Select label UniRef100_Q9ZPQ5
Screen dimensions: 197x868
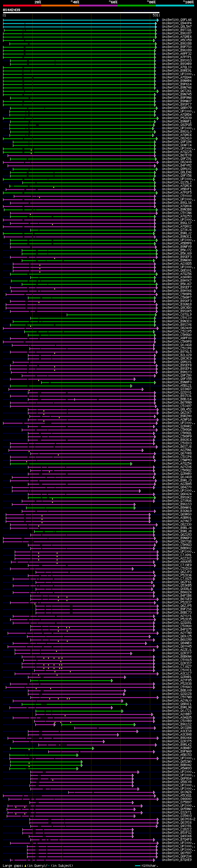(x=177, y=125)
